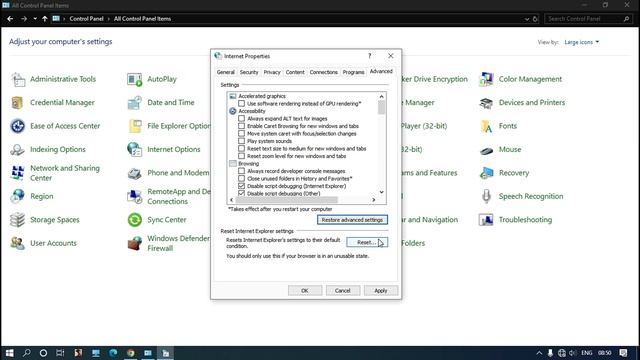Viewport: 640px width, 360px height.
Task: Click the settings list scroll-left arrow
Action: pos(231,200)
